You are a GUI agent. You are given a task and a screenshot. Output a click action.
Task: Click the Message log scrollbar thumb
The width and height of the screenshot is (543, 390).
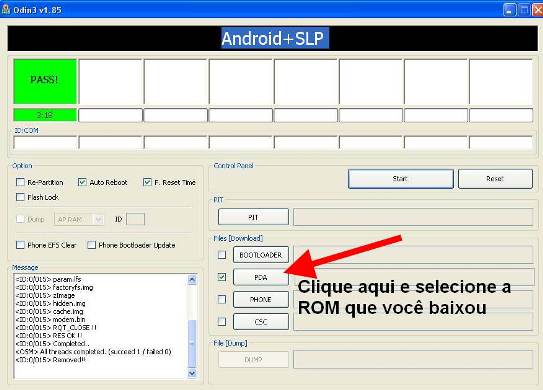point(192,343)
